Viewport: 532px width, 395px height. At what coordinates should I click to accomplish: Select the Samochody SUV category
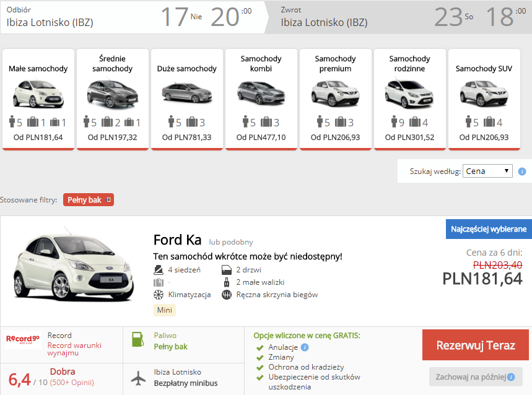(x=484, y=99)
